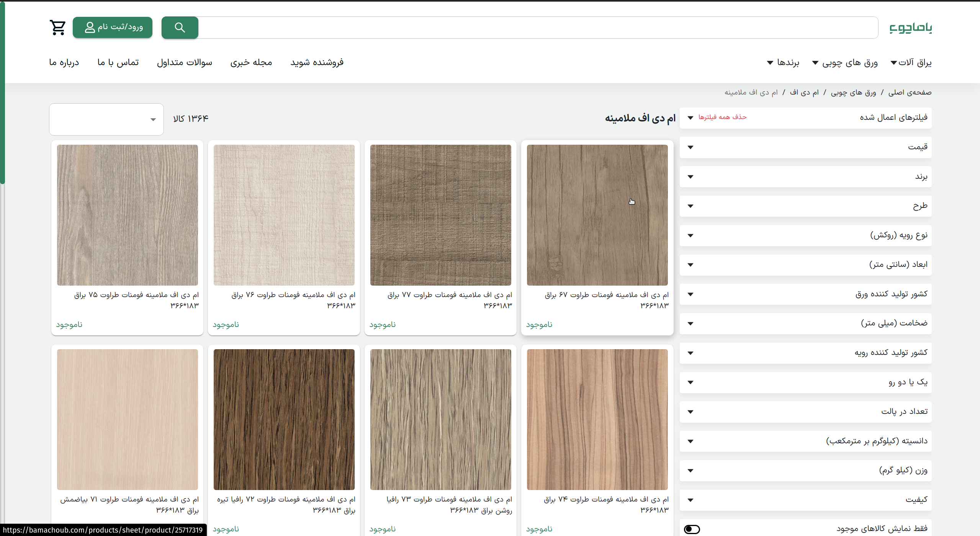Click title ام دی اف ملامینه فومنات طراوت ۶۷ براق
This screenshot has width=980, height=536.
607,300
